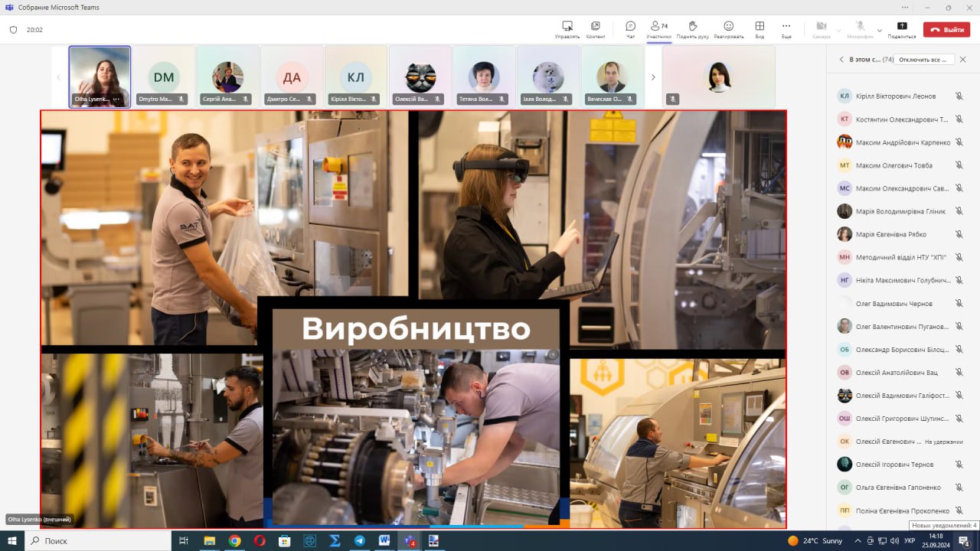This screenshot has width=980, height=551.
Task: Open the Еще more actions menu
Action: point(786,29)
